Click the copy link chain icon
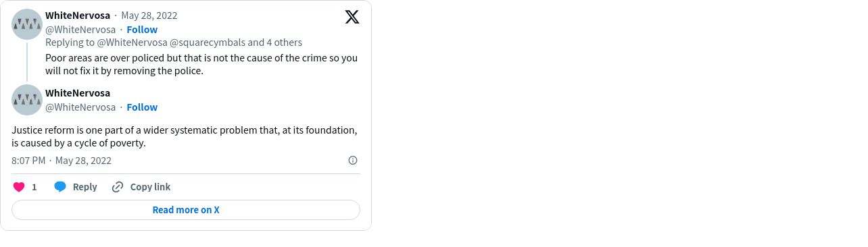Screen dimensions: 868x247 pyautogui.click(x=118, y=187)
